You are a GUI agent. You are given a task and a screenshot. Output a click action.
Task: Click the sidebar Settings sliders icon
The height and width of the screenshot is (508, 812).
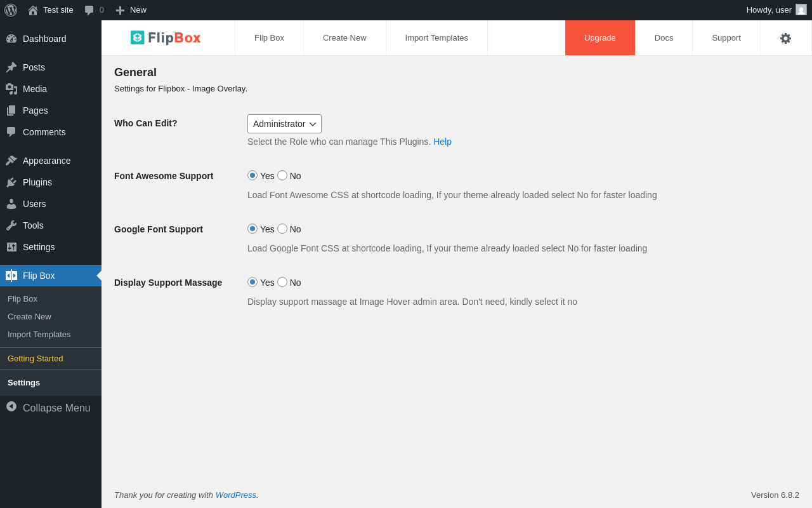[11, 247]
